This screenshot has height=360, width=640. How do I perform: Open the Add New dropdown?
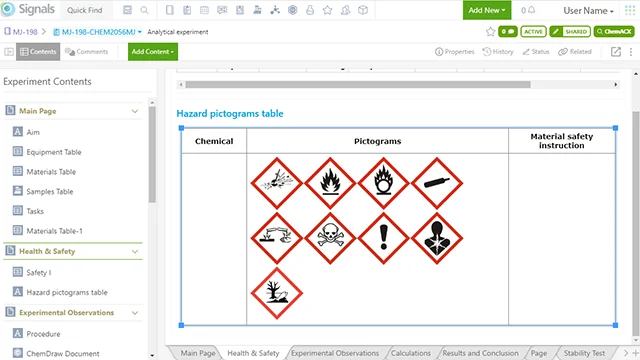[x=487, y=10]
